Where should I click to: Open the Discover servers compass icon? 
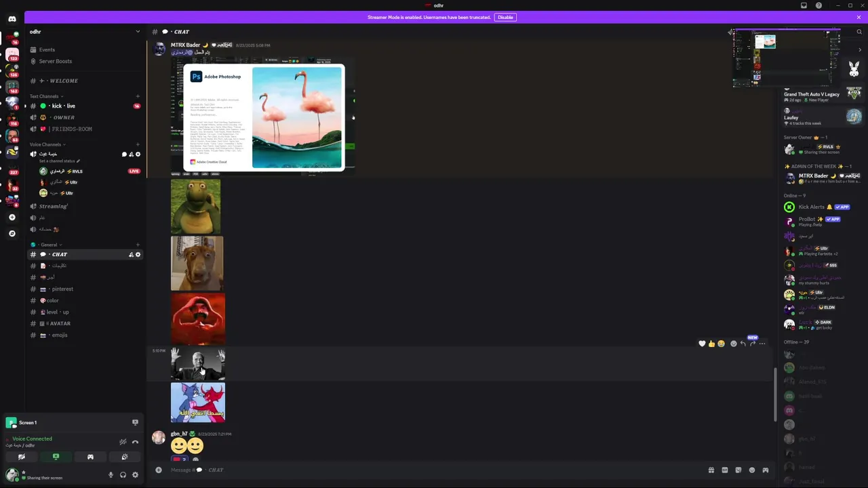[12, 233]
